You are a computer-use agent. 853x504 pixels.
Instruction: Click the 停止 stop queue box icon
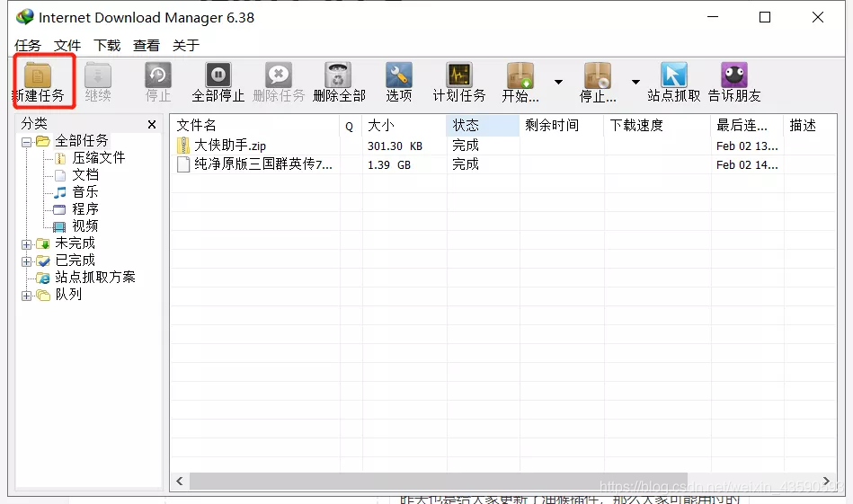tap(598, 75)
